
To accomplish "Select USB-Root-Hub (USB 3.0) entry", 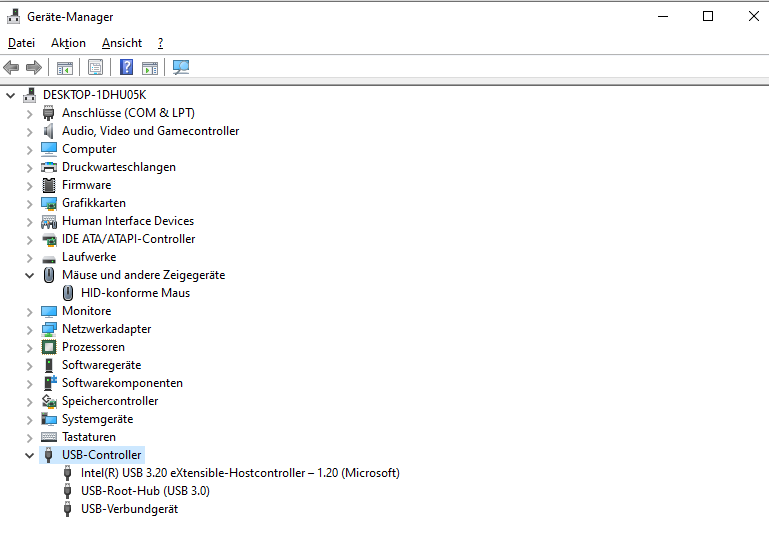I will point(145,491).
